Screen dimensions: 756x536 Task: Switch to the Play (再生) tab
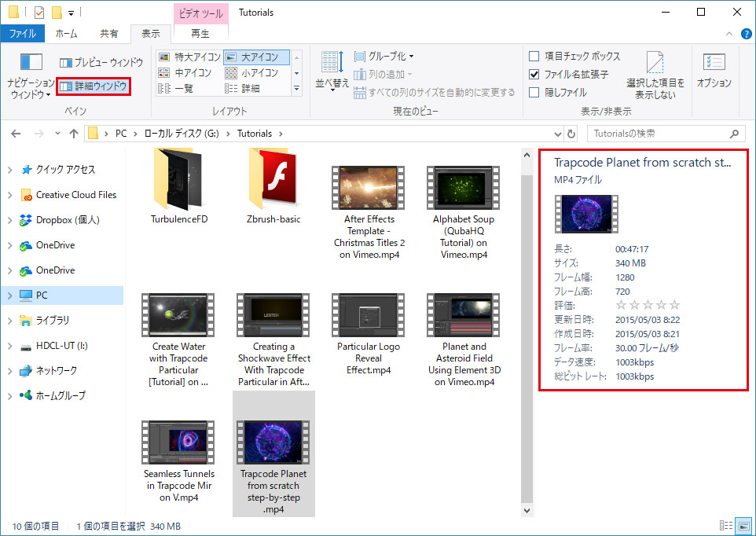coord(200,33)
